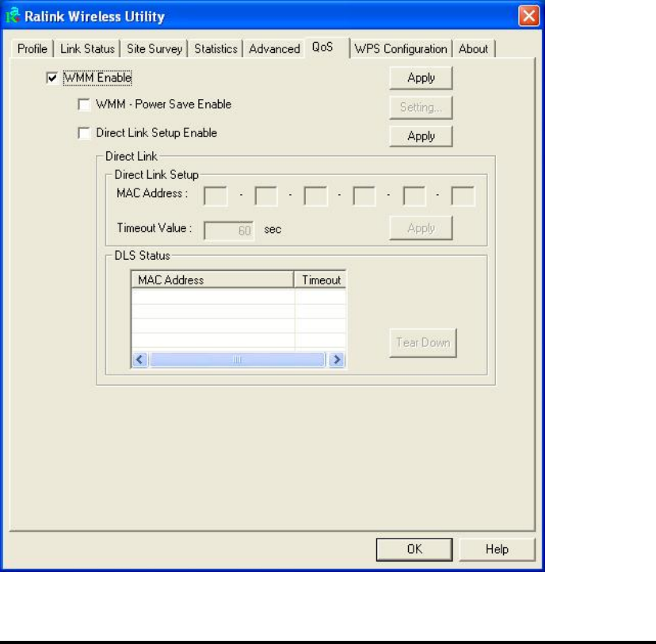This screenshot has width=656, height=644.
Task: Tick Direct Link Setup Enable checkbox
Action: pyautogui.click(x=84, y=133)
